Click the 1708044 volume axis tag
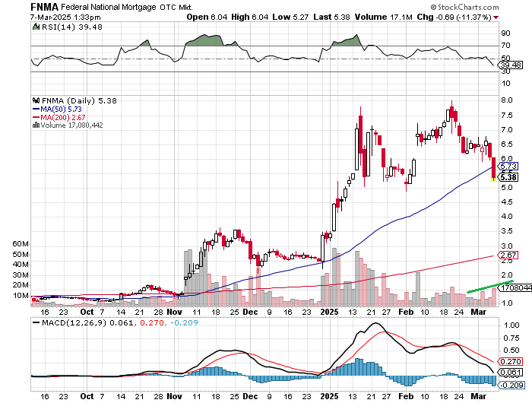532x403 pixels. coord(515,287)
